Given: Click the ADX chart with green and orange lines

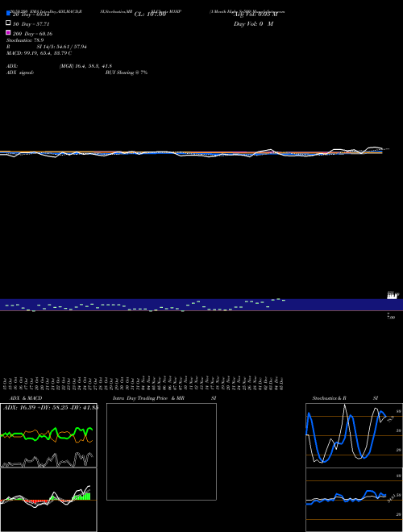Looking at the screenshot, I should coord(48,435).
